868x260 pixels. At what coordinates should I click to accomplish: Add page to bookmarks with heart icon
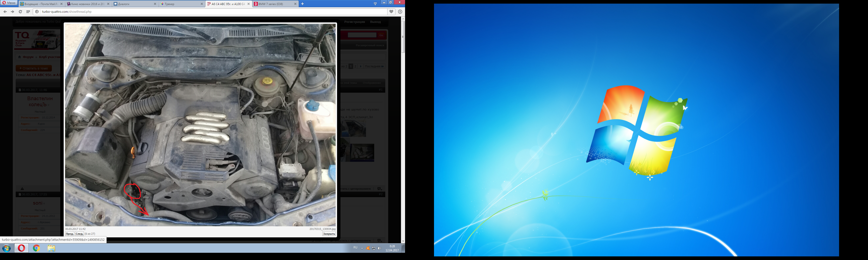[391, 12]
